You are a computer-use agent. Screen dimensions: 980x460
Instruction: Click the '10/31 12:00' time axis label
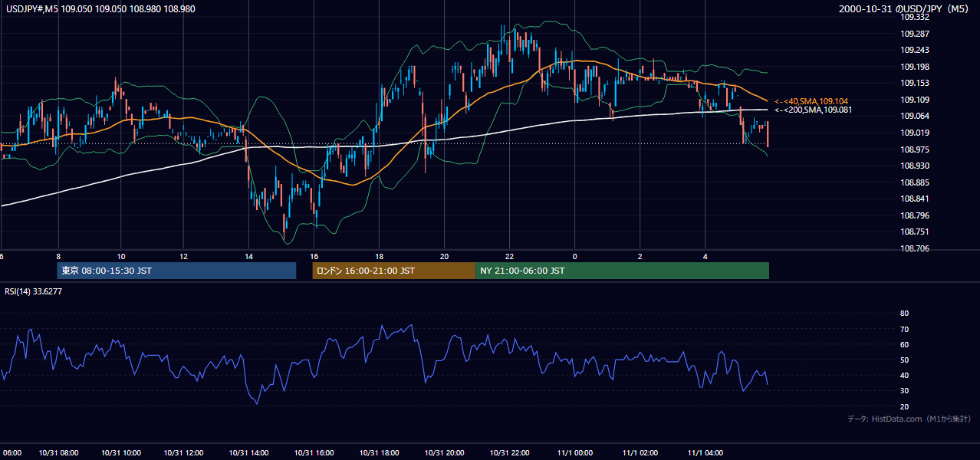point(185,453)
